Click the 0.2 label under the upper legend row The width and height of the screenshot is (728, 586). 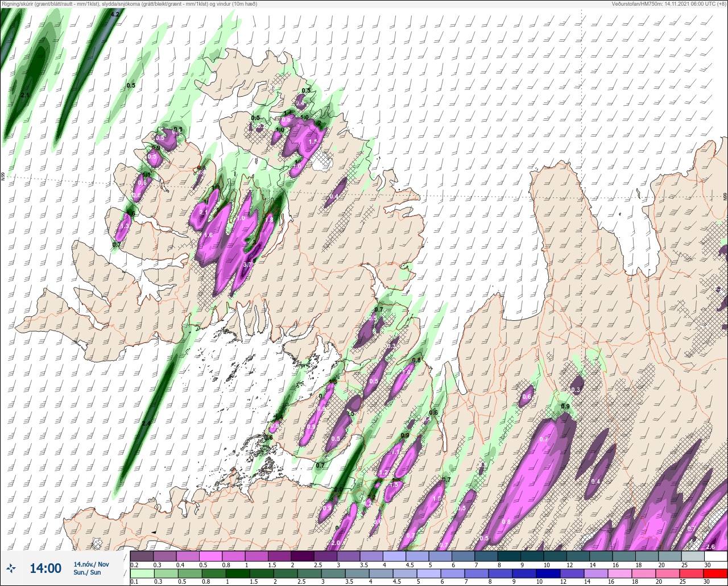click(134, 564)
